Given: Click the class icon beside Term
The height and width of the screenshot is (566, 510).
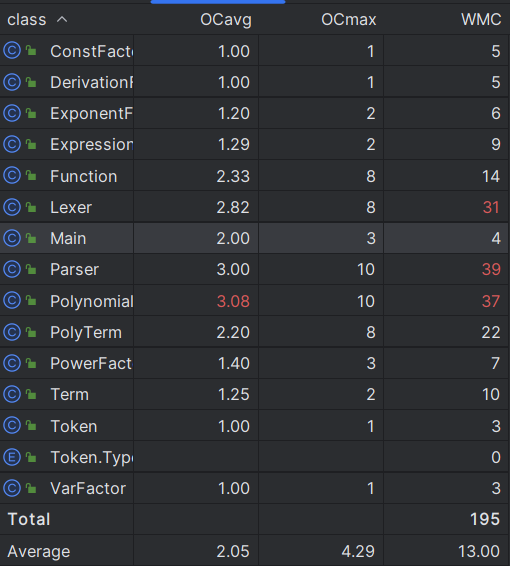Looking at the screenshot, I should pos(12,394).
